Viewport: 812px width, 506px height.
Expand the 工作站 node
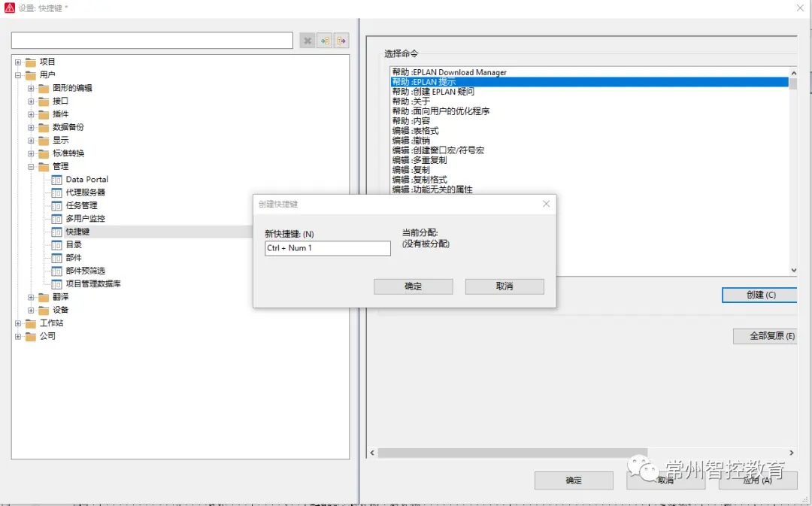(18, 323)
